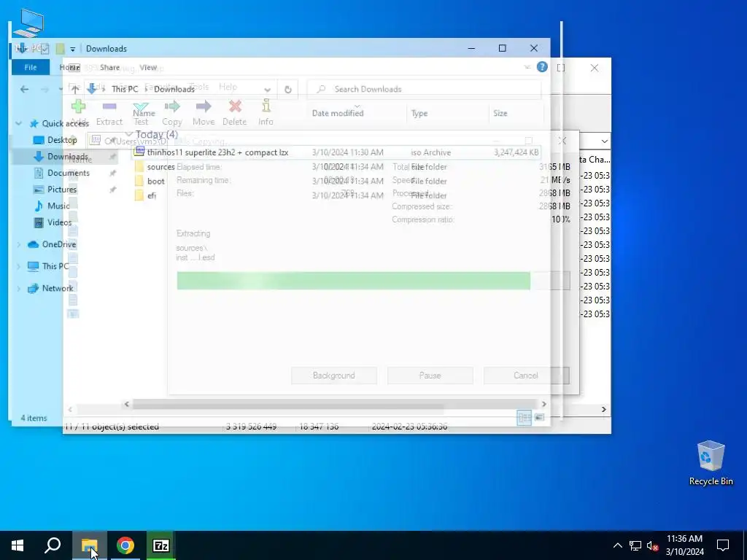Open the Explorer address bar history dropdown
Viewport: 747px width, 560px height.
point(267,90)
